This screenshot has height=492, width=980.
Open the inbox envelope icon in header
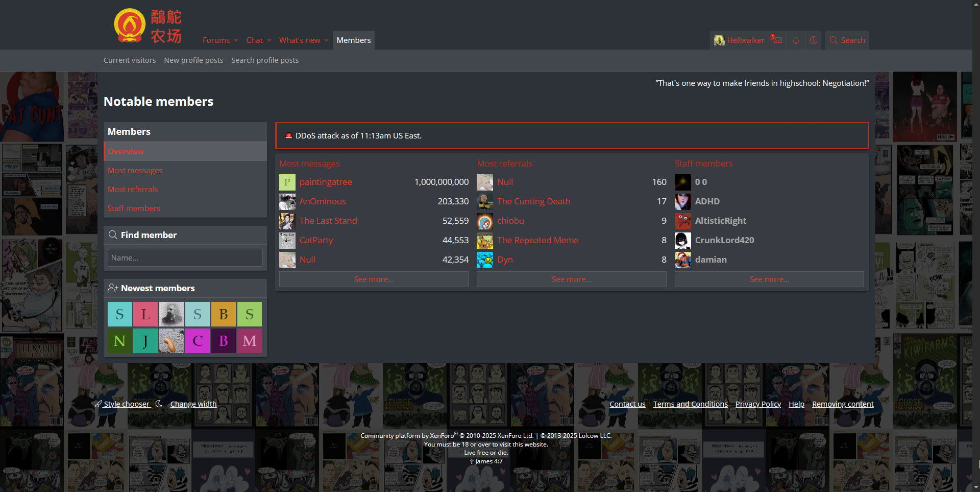point(777,40)
